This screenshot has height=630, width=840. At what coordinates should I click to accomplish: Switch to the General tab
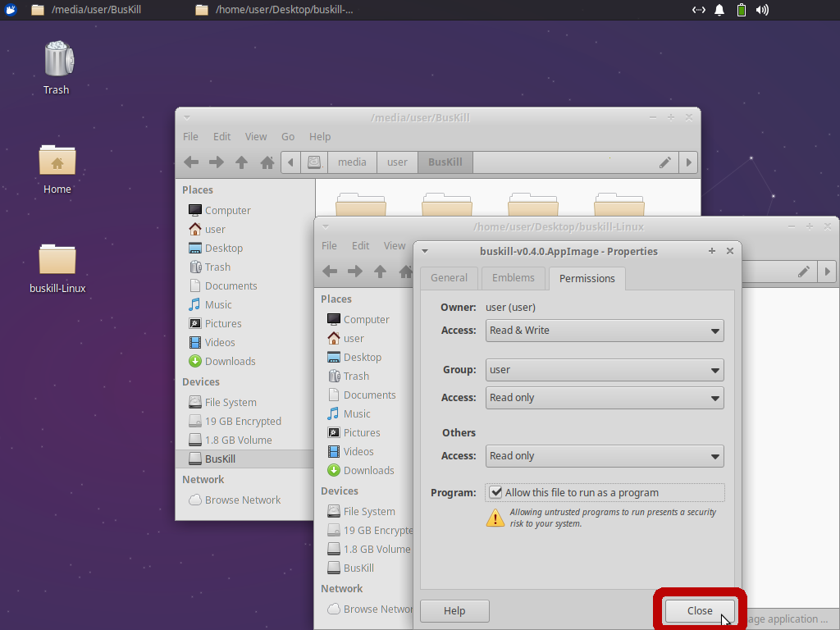click(449, 278)
